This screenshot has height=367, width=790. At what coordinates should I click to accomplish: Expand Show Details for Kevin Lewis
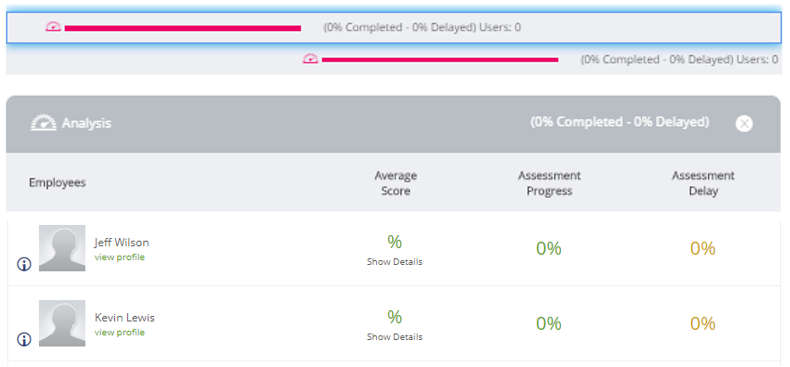tap(394, 337)
